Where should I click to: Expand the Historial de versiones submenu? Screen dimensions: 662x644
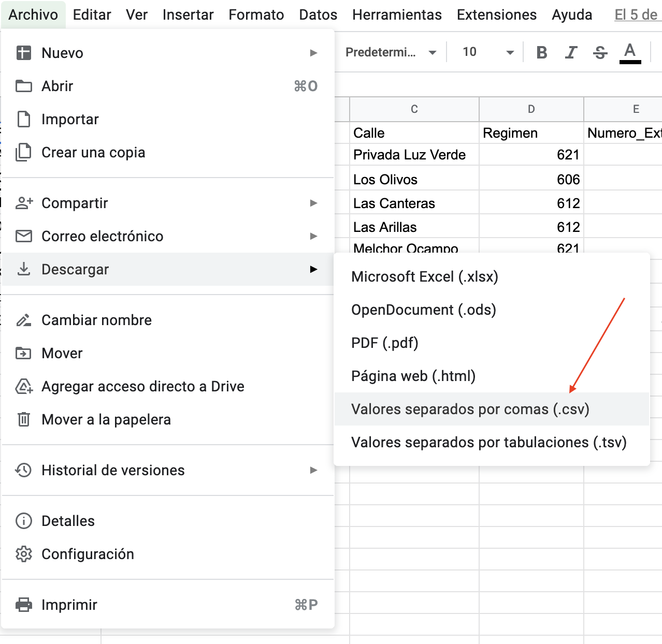pos(313,470)
